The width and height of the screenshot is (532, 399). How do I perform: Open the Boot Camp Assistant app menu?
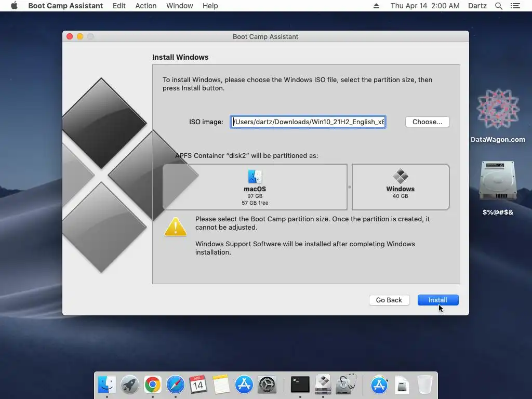[65, 6]
